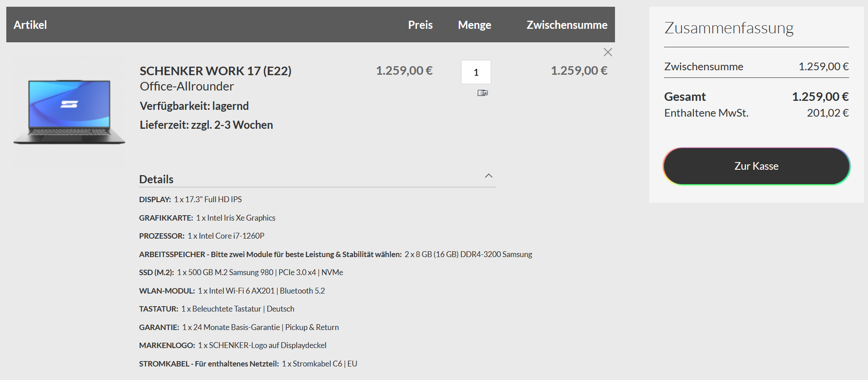Click the 'Enthaltene MwSt.' value 201,02 €
Image resolution: width=868 pixels, height=380 pixels.
pyautogui.click(x=827, y=113)
